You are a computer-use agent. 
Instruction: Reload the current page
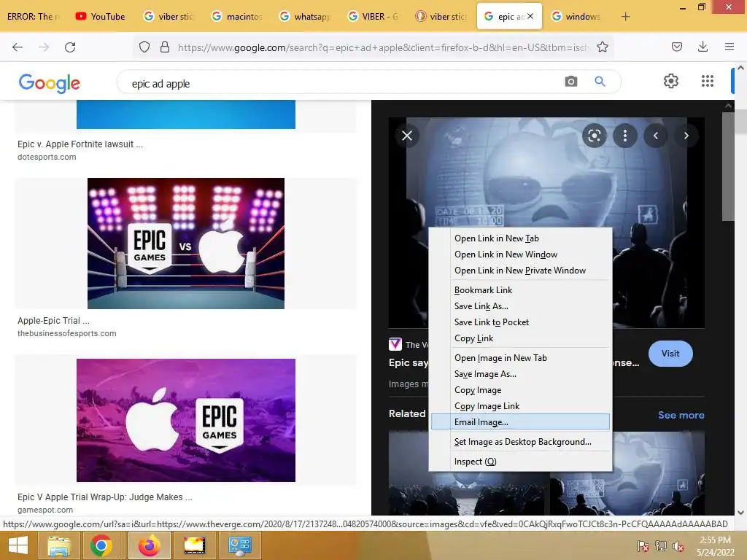pos(70,47)
